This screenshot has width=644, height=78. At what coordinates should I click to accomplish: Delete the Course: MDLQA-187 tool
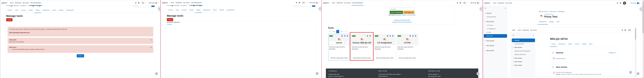[x=370, y=36]
